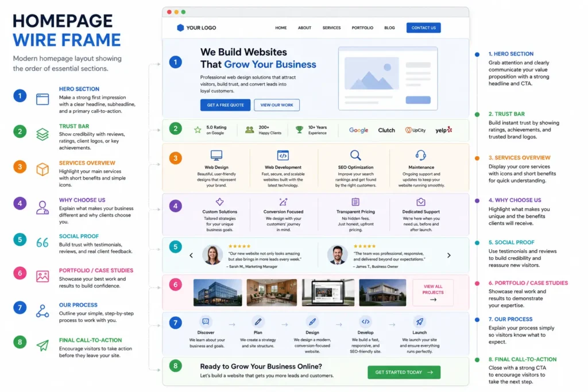This screenshot has height=392, width=588.
Task: Click the YOUR LOGO hexagon icon
Action: click(180, 28)
